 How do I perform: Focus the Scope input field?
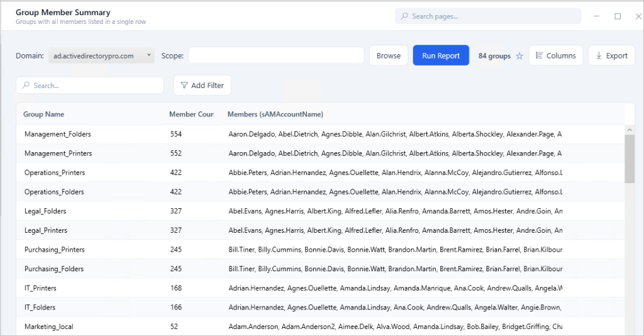coord(277,55)
